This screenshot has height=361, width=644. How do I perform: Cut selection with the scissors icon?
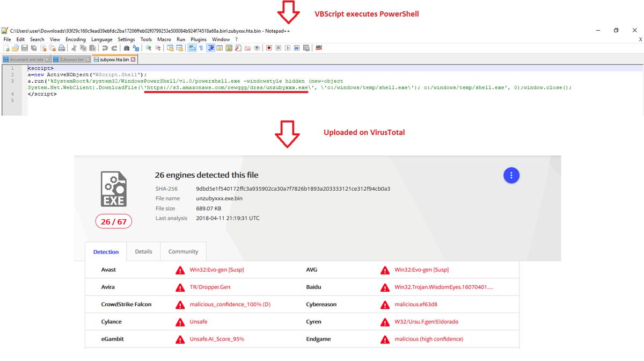[x=74, y=48]
